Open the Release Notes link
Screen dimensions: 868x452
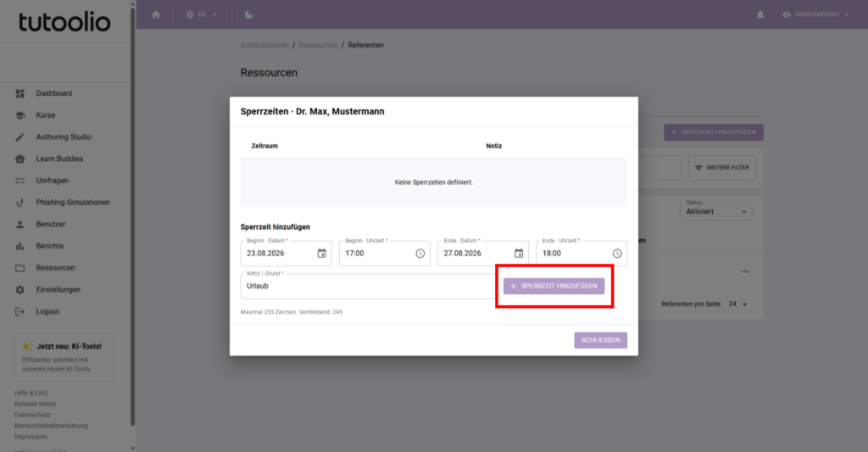coord(35,404)
